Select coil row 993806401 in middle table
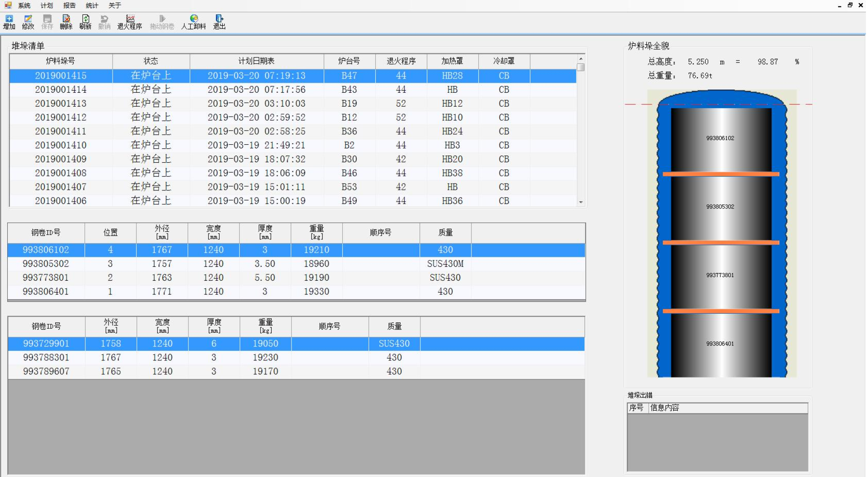 click(x=296, y=292)
